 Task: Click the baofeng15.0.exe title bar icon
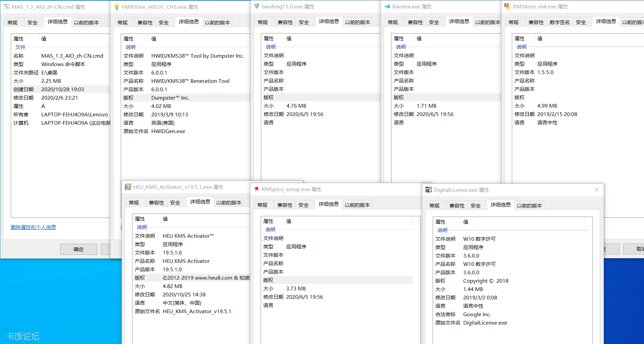257,6
